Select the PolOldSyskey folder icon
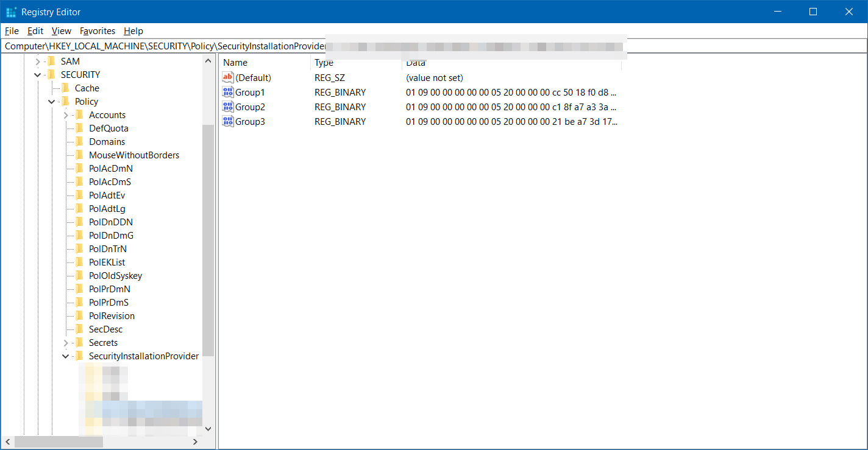868x450 pixels. tap(79, 276)
